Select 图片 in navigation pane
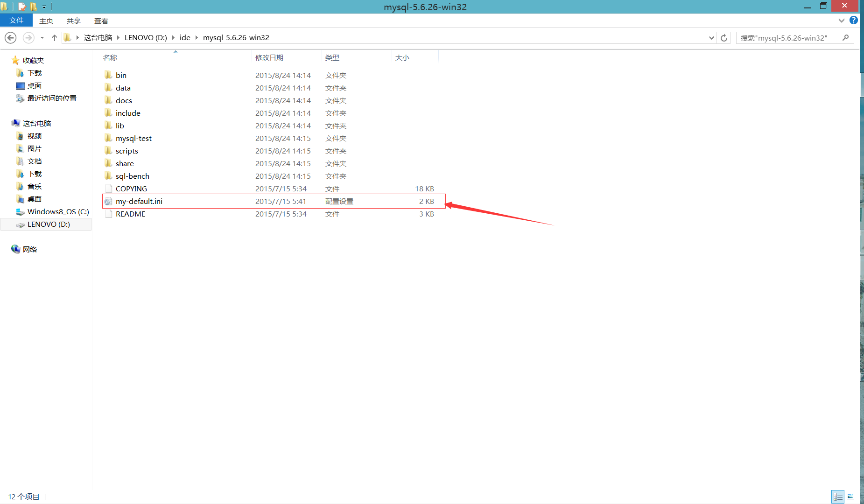Viewport: 864px width, 504px height. pos(35,148)
